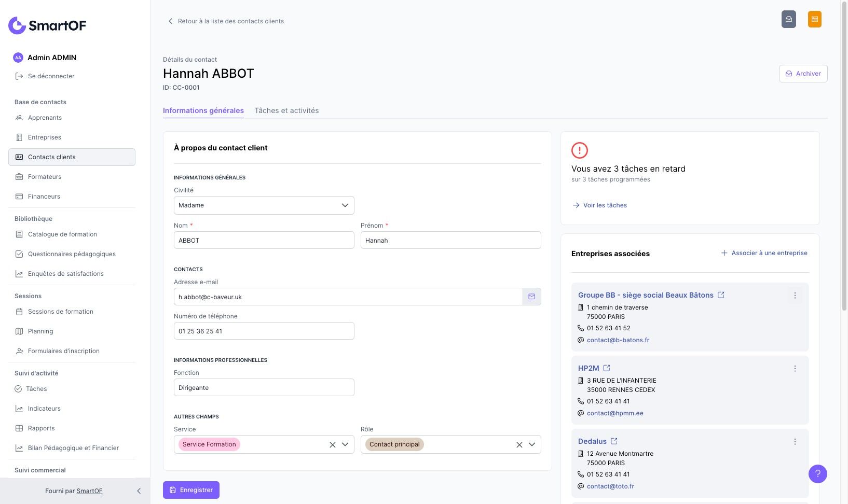The image size is (848, 504).
Task: Collapse sidebar with the chevron arrow
Action: [x=139, y=491]
